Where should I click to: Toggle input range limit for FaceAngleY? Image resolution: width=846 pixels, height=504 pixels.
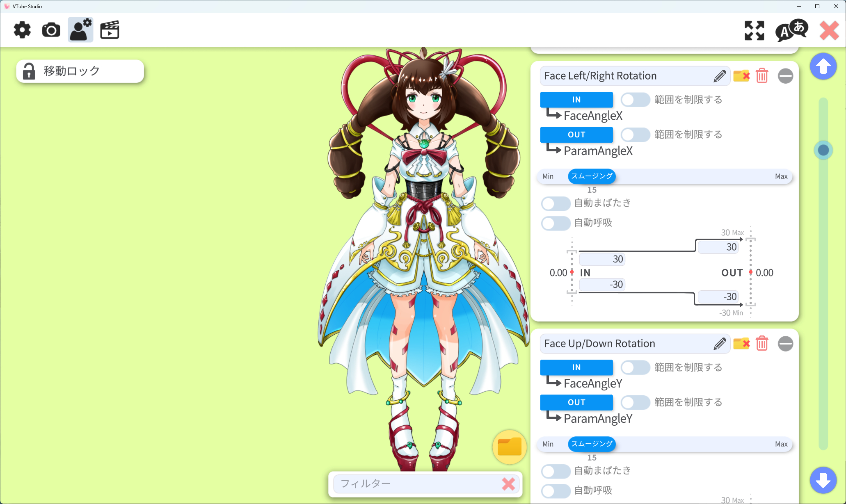[x=635, y=367]
